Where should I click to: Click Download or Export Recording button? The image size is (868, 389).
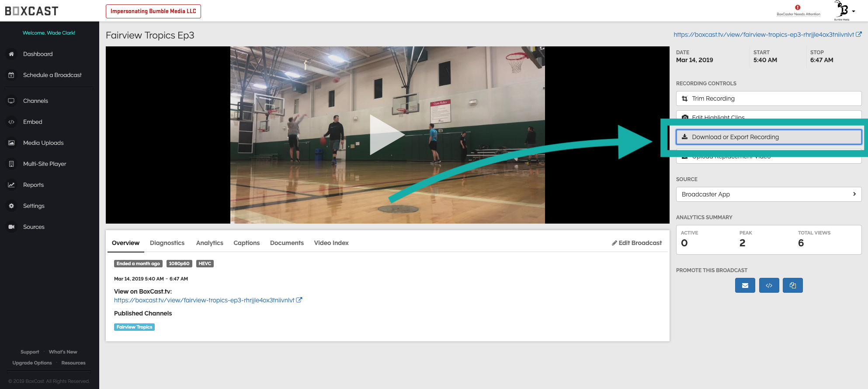tap(768, 137)
